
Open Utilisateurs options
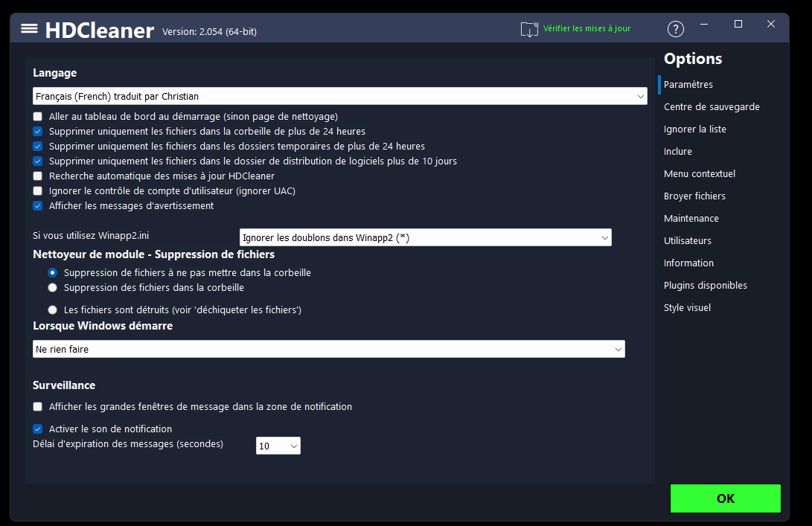(688, 241)
